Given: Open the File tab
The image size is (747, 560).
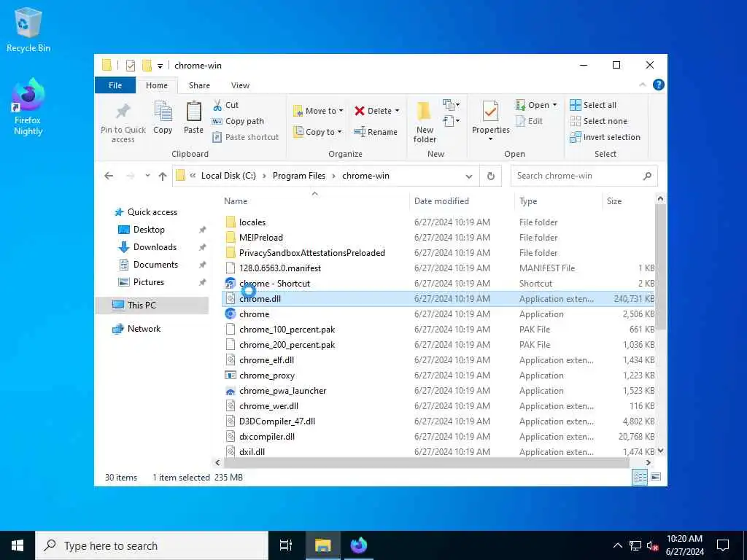Looking at the screenshot, I should click(x=115, y=85).
